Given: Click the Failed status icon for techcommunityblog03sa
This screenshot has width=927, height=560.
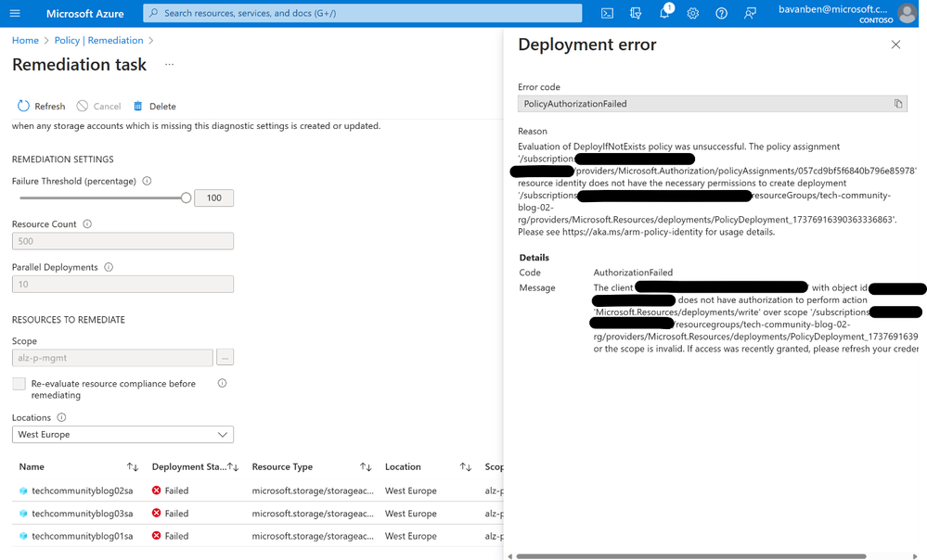Looking at the screenshot, I should point(156,513).
